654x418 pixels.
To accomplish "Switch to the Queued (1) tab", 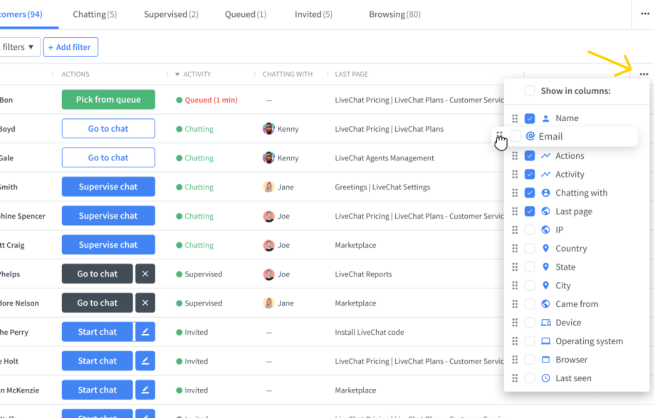I will click(x=245, y=14).
